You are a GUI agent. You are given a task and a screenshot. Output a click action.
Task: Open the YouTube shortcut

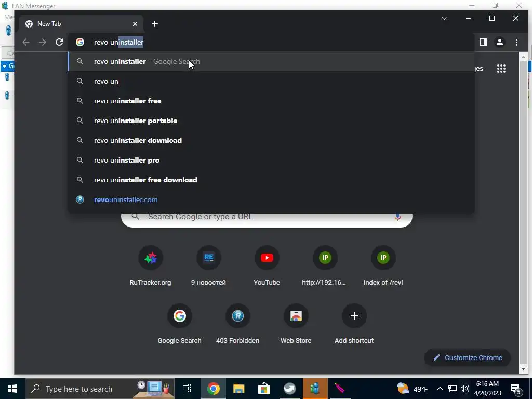tap(267, 266)
